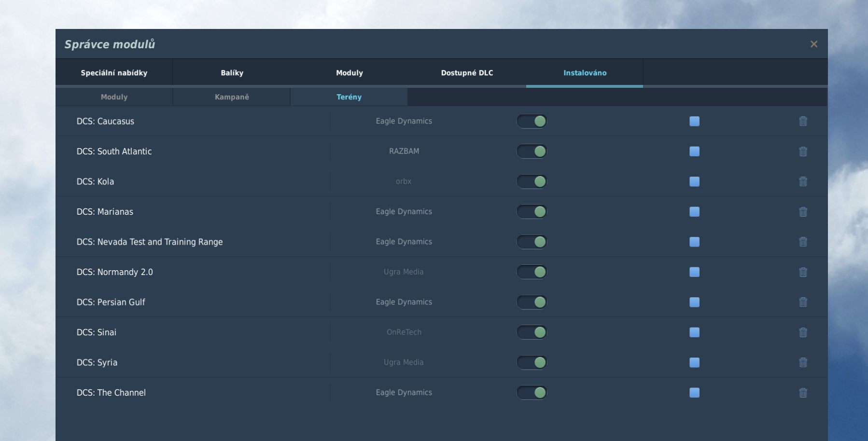Click blue checkbox for DCS: Marianas

(x=694, y=212)
